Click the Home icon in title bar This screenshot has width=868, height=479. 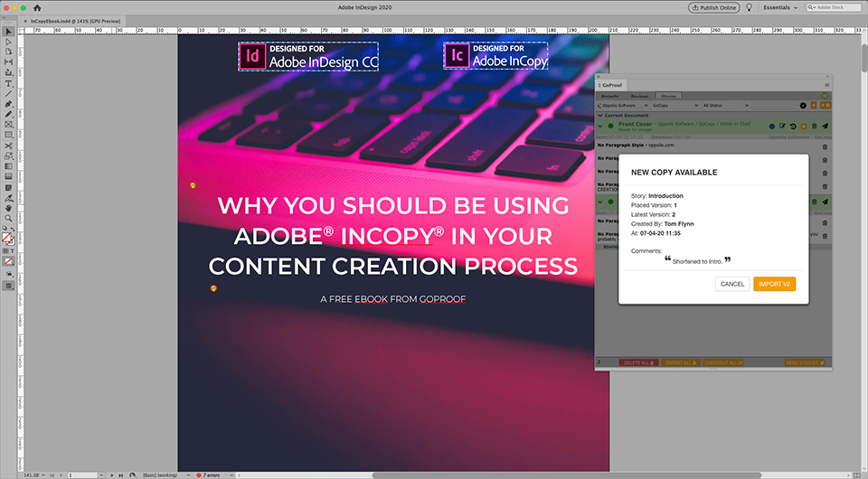point(37,8)
